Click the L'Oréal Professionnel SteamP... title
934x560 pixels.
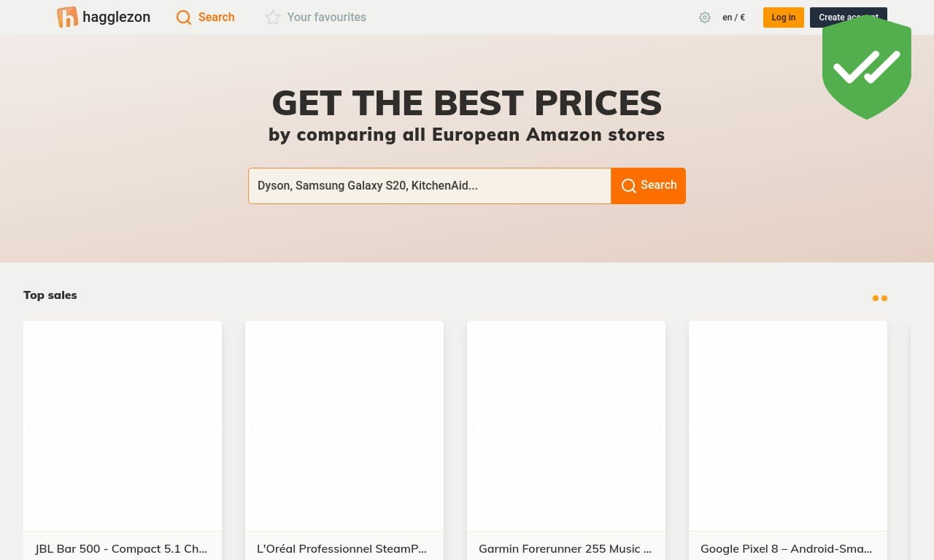pyautogui.click(x=341, y=548)
